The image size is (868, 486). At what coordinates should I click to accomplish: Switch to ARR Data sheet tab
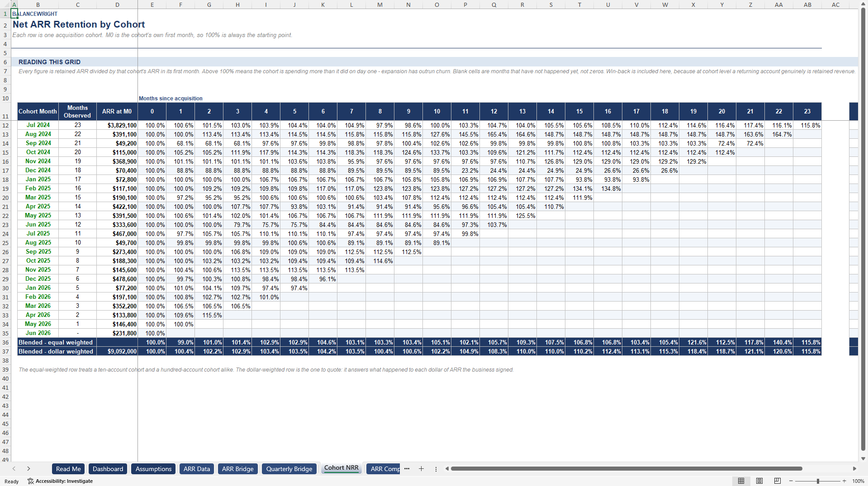coord(197,469)
